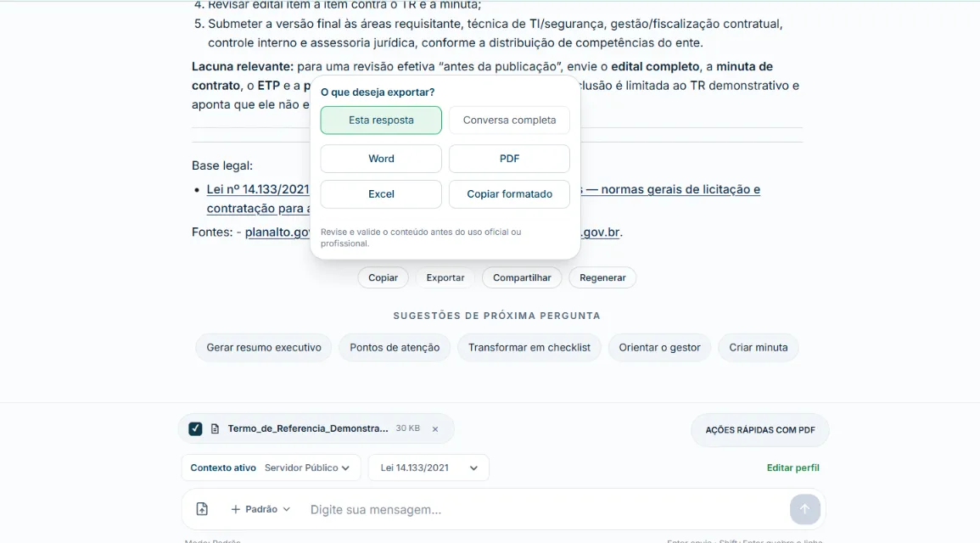The height and width of the screenshot is (543, 980).
Task: Uncheck the Termo_de_Referencia attachment checkbox
Action: coord(196,428)
